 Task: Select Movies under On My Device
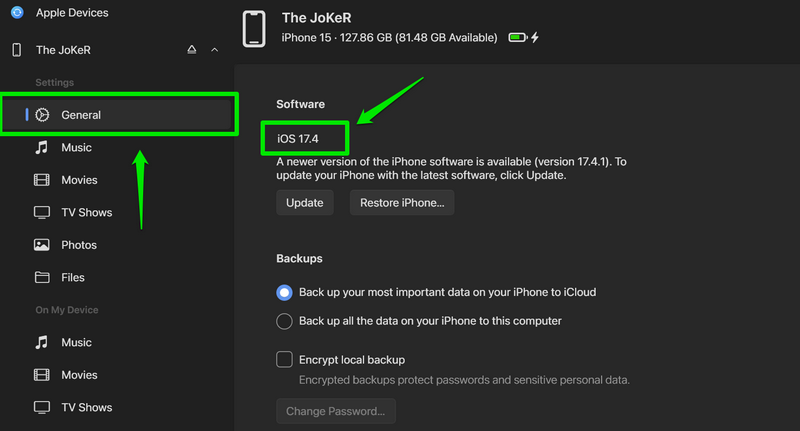tap(79, 375)
